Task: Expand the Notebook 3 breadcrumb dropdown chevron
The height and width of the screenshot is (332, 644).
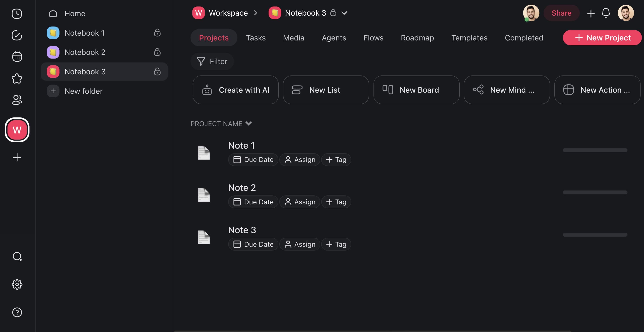Action: click(x=344, y=13)
